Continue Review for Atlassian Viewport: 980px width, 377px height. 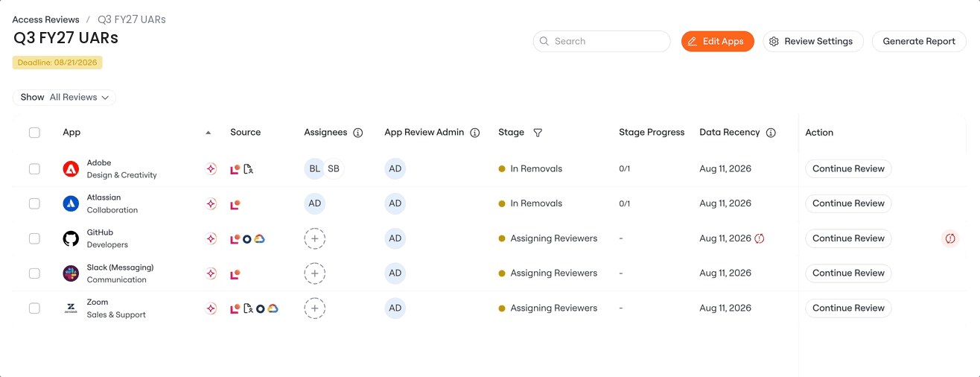(x=848, y=203)
